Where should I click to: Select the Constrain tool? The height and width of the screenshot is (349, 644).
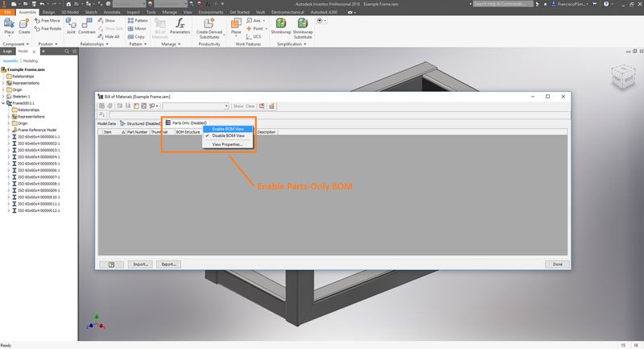[x=87, y=26]
